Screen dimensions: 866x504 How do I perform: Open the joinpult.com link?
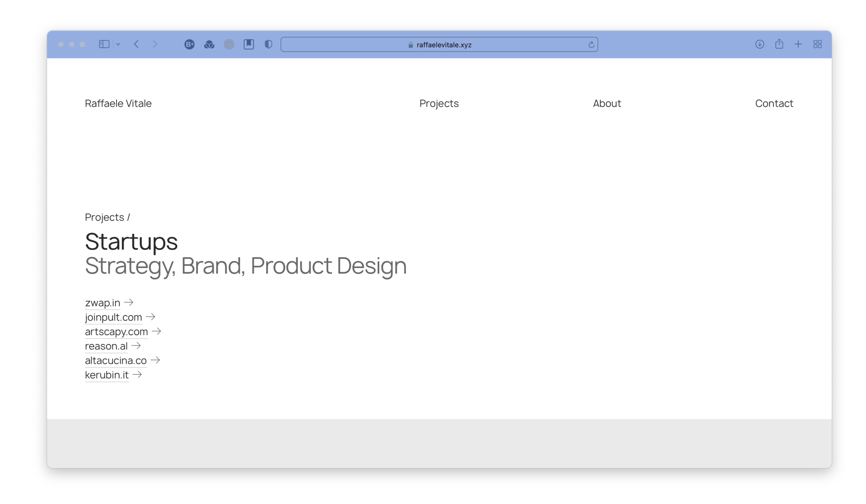pyautogui.click(x=113, y=317)
